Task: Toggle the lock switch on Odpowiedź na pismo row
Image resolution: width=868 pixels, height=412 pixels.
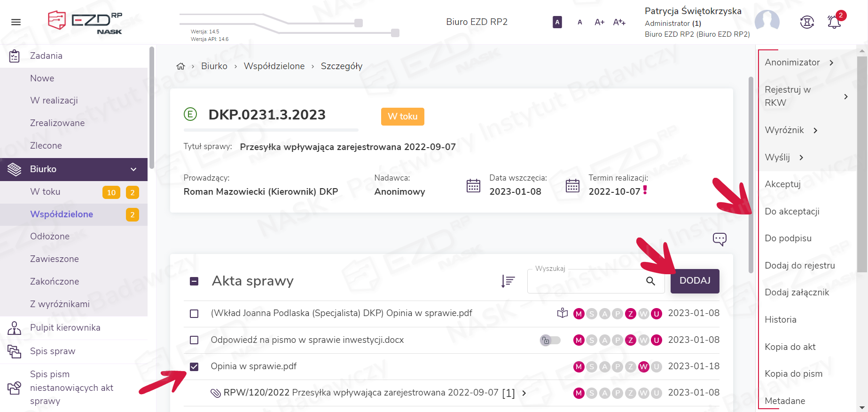Action: point(550,340)
